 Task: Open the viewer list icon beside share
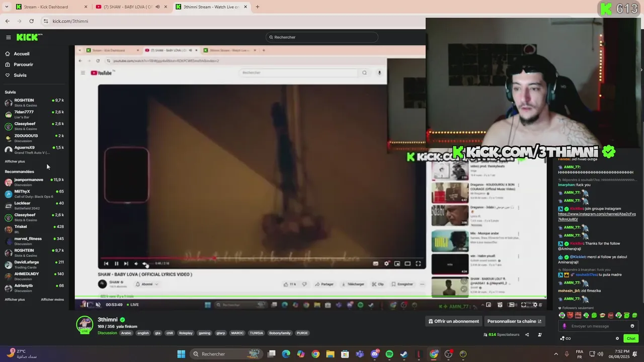[x=540, y=334]
